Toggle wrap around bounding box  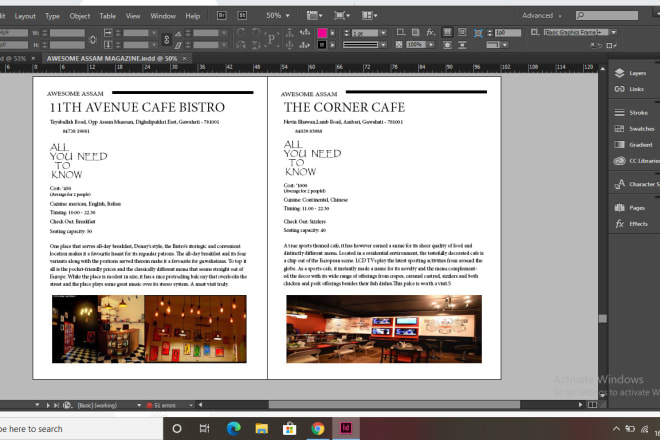coord(462,32)
